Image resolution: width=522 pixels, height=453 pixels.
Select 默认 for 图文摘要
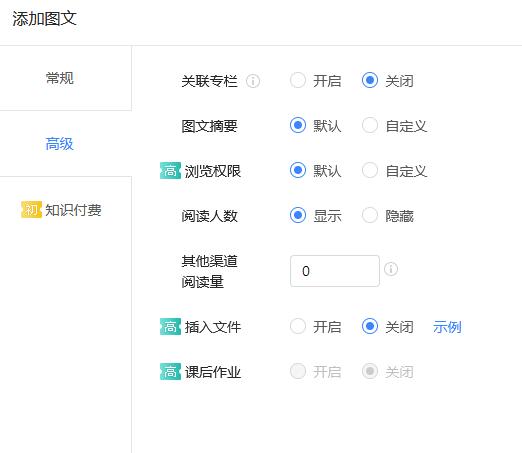[298, 125]
